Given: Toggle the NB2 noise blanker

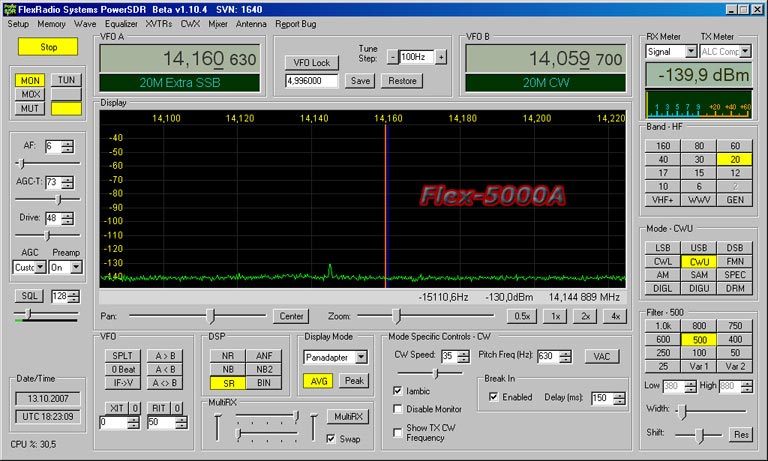Looking at the screenshot, I should point(264,369).
